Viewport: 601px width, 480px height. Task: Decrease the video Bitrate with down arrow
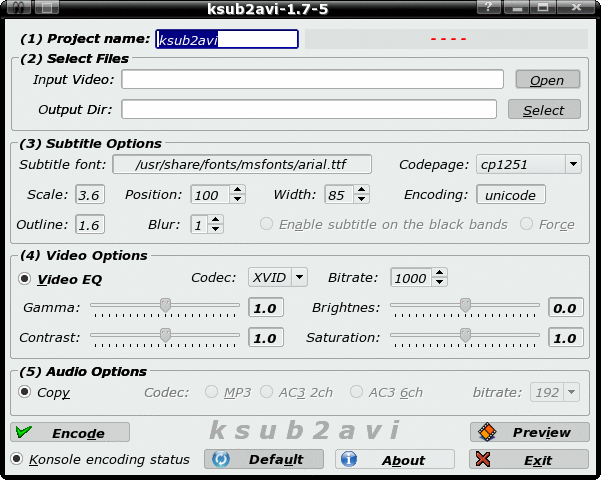click(440, 282)
